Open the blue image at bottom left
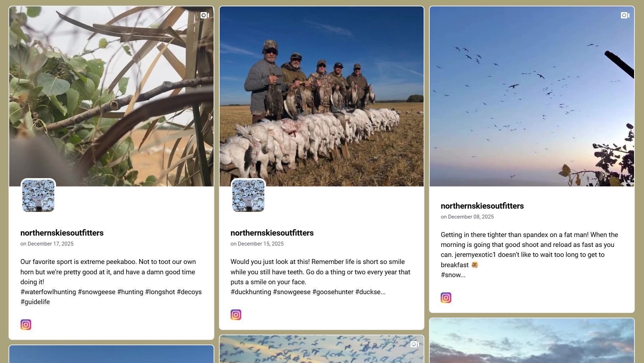 pyautogui.click(x=111, y=354)
